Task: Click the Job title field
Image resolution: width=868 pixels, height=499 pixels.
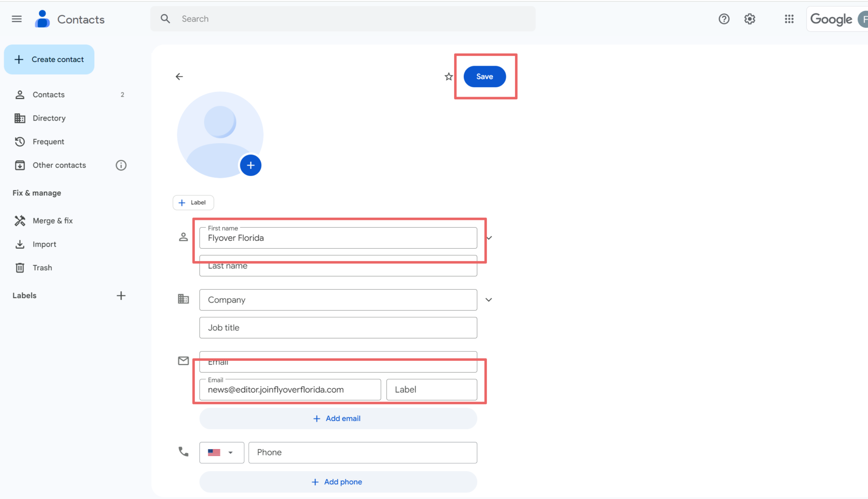Action: tap(338, 328)
